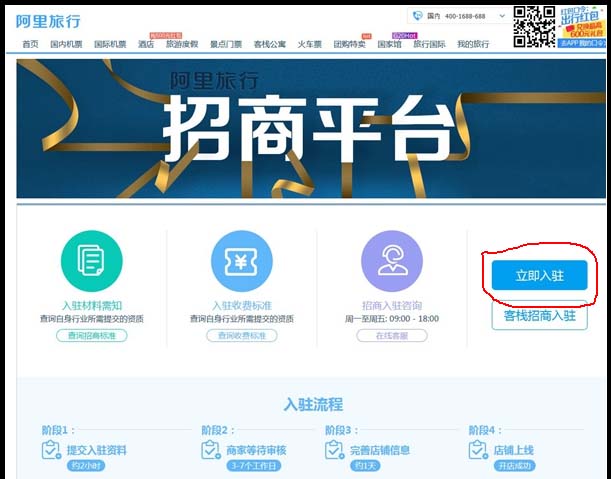This screenshot has height=479, width=611.
Task: Click the 入驻流程 section title
Action: click(313, 404)
